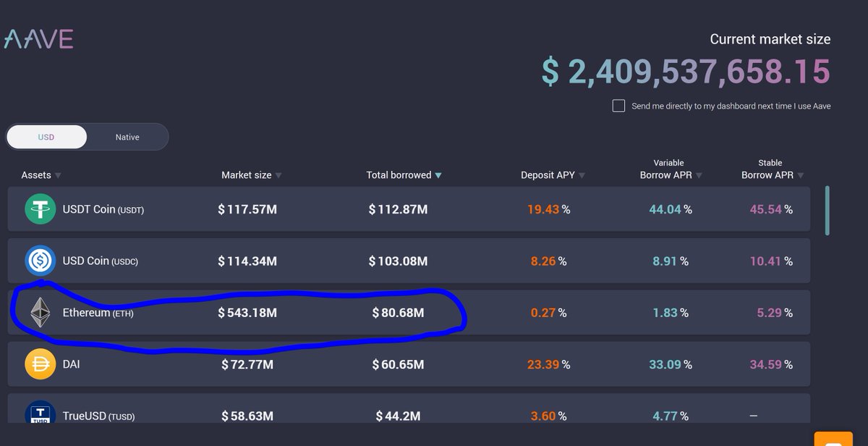The height and width of the screenshot is (446, 868).
Task: Open the Ethereum (ETH) market row
Action: [289, 313]
